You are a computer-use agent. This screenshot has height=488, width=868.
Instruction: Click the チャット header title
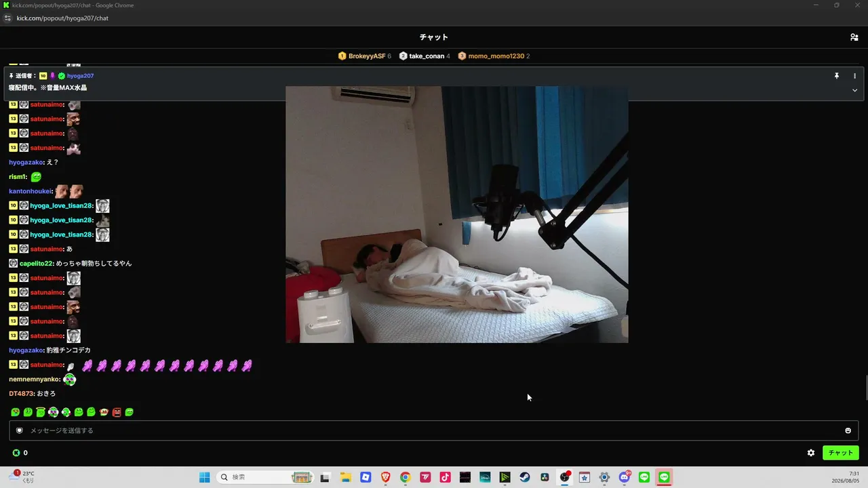[x=434, y=37]
